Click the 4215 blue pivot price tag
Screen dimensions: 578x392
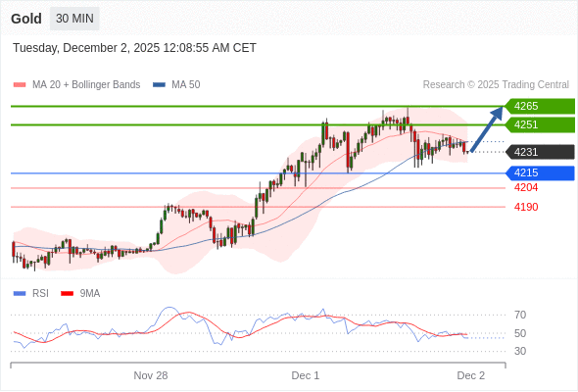pos(540,172)
